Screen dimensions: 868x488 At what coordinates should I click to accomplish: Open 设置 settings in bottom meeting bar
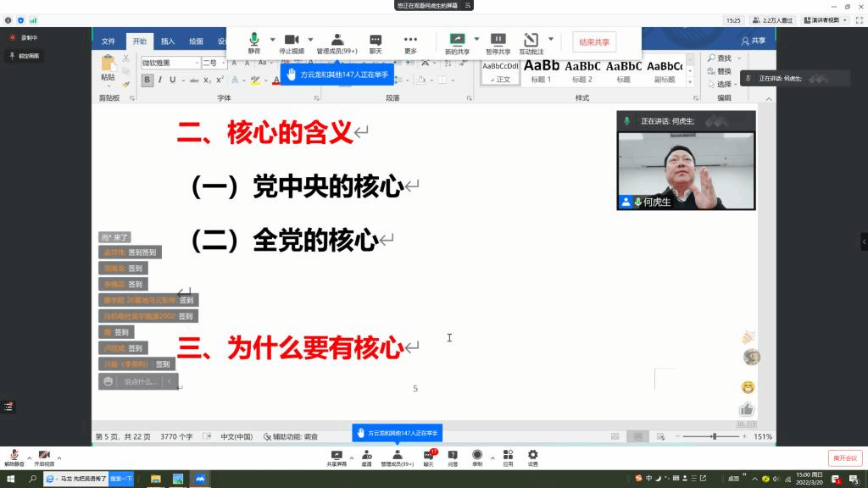pos(532,455)
